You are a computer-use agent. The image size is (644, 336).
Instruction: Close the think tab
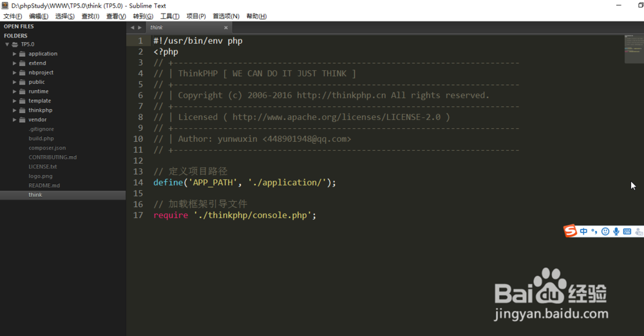(x=226, y=28)
